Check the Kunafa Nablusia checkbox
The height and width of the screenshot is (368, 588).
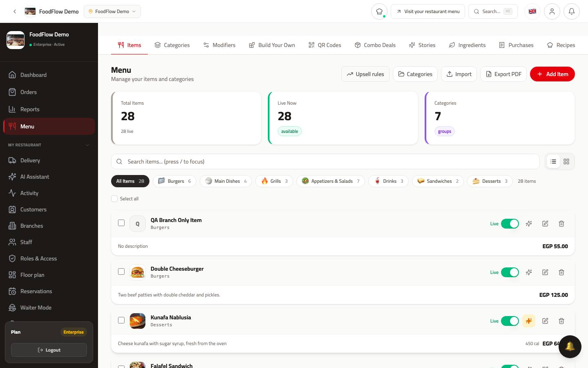coord(121,320)
